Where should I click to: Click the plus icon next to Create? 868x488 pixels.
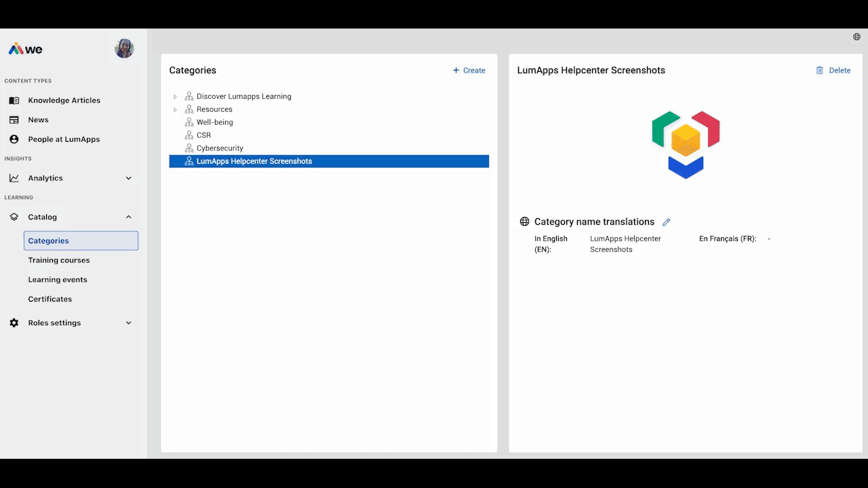point(456,70)
